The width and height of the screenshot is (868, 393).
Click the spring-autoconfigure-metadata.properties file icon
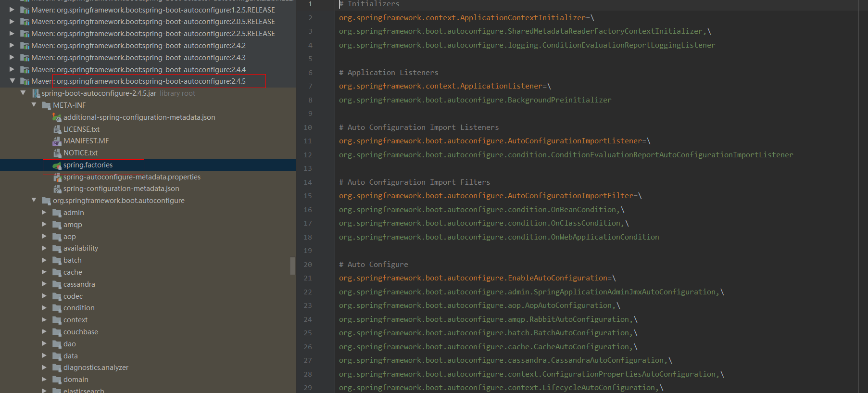[x=57, y=177]
